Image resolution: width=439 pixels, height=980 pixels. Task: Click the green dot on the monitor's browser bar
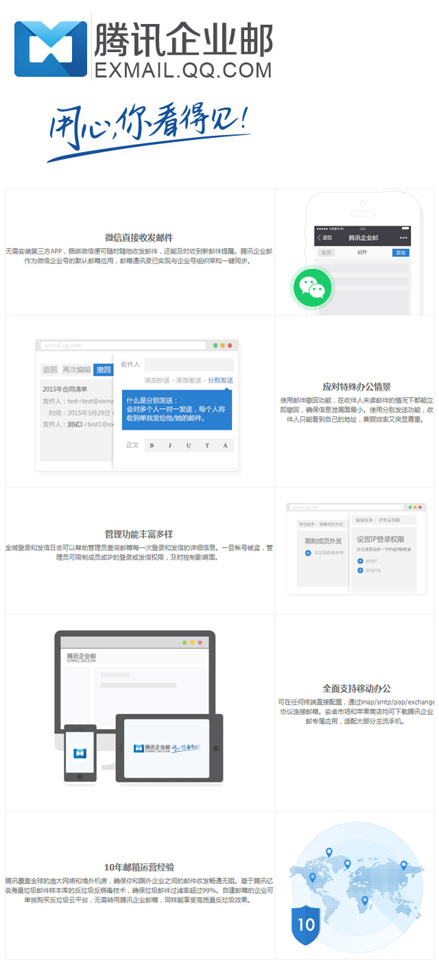(185, 643)
